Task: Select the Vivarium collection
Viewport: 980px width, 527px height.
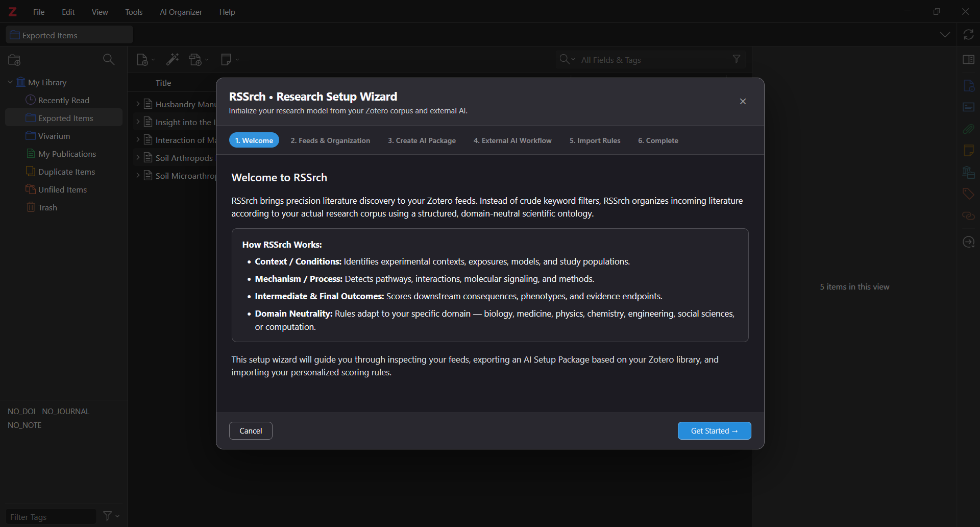Action: tap(63, 136)
